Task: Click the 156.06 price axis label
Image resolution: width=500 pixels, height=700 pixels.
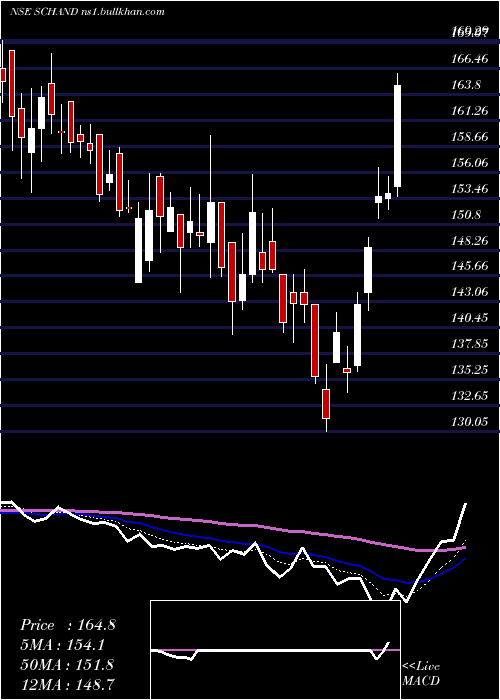Action: tap(469, 162)
